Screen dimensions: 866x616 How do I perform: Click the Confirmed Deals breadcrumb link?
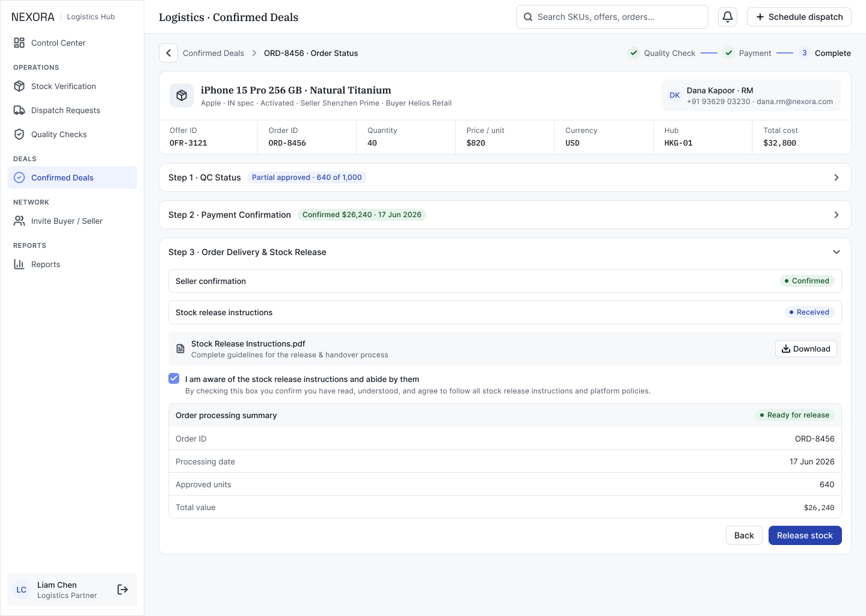coord(213,53)
